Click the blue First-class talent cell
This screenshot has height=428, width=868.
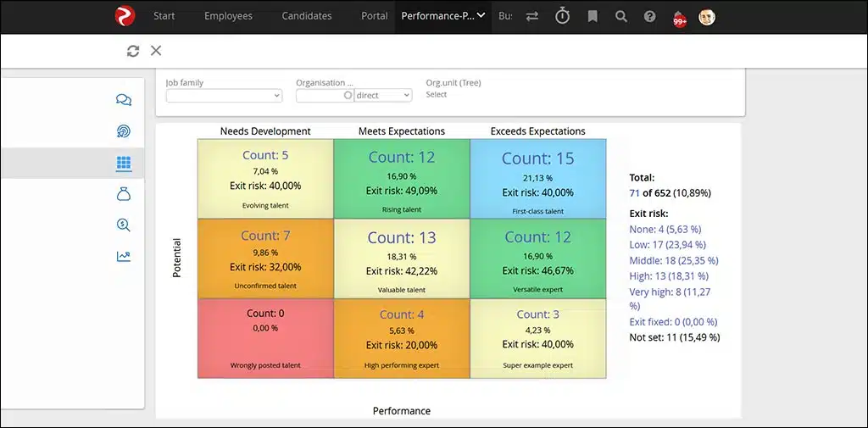(537, 179)
